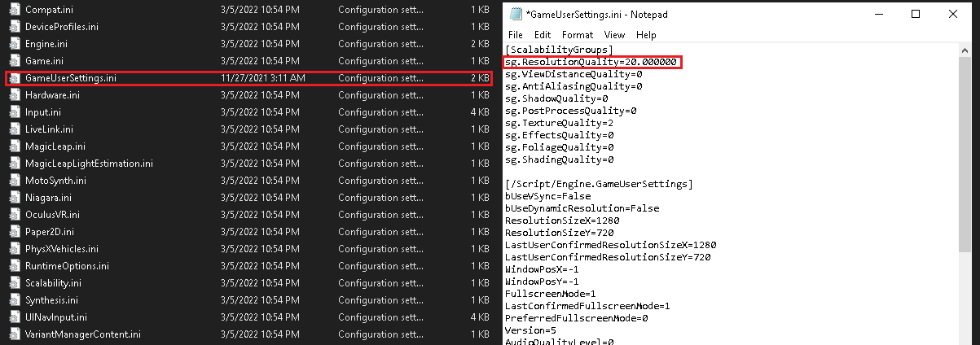
Task: Click the OculusVR.ini file icon
Action: [14, 215]
